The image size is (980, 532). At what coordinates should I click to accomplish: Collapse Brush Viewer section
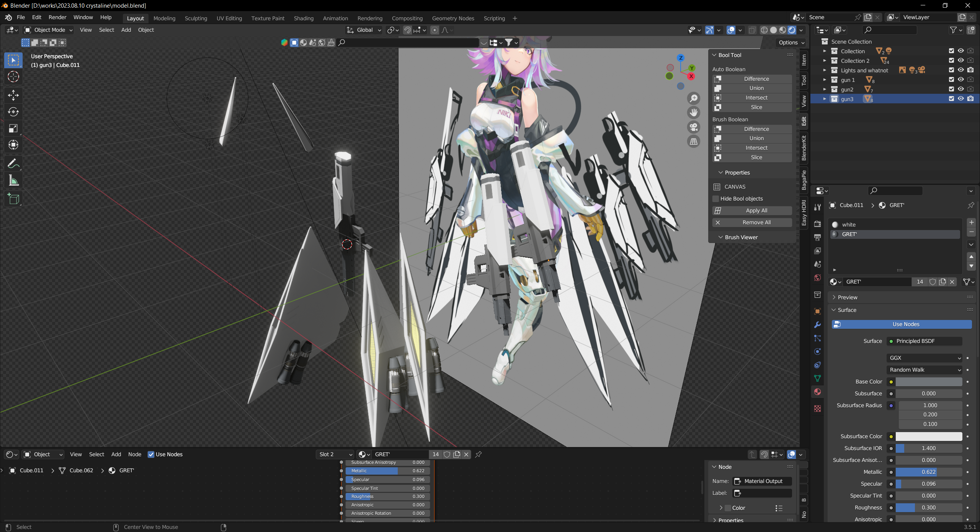738,237
